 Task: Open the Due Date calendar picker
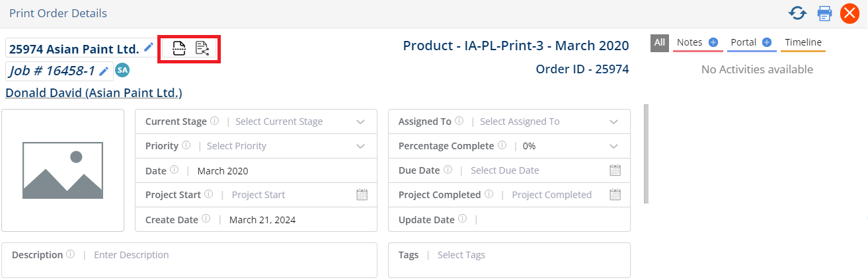pos(615,170)
